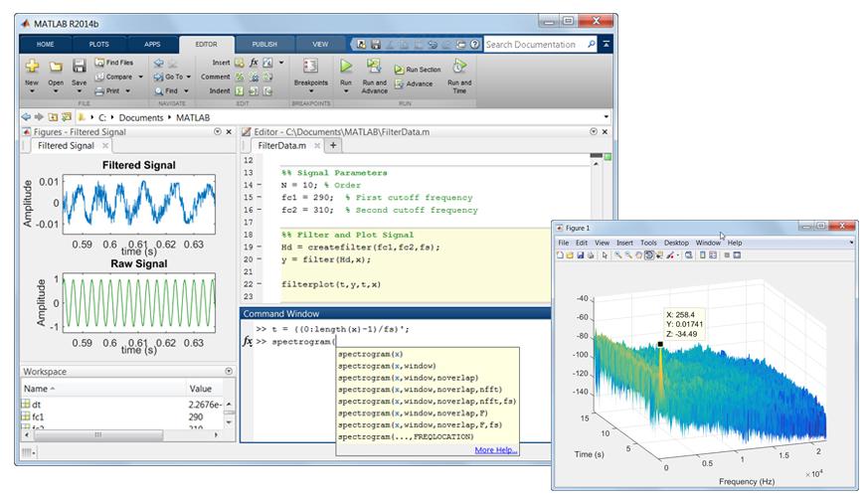Switch to the APPS tab
Viewport: 868px width, 496px height.
coord(152,45)
